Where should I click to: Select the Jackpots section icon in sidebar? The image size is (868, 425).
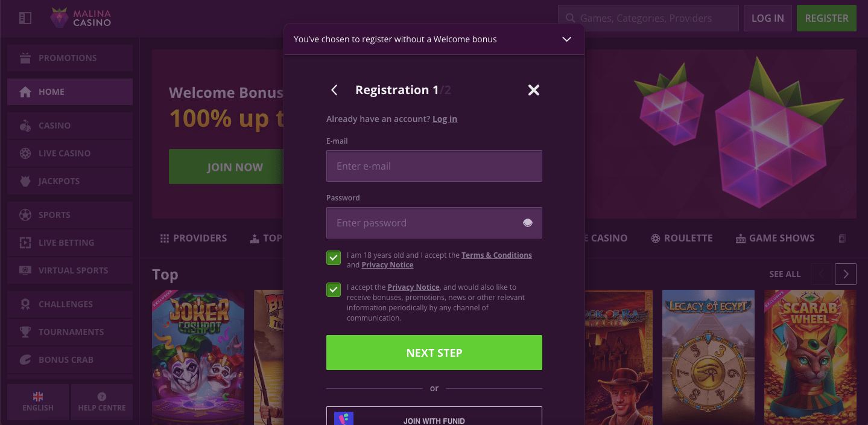pyautogui.click(x=25, y=181)
